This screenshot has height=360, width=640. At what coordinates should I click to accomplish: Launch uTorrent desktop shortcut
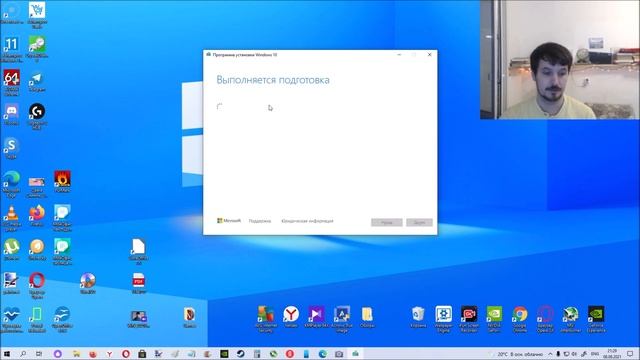point(11,249)
